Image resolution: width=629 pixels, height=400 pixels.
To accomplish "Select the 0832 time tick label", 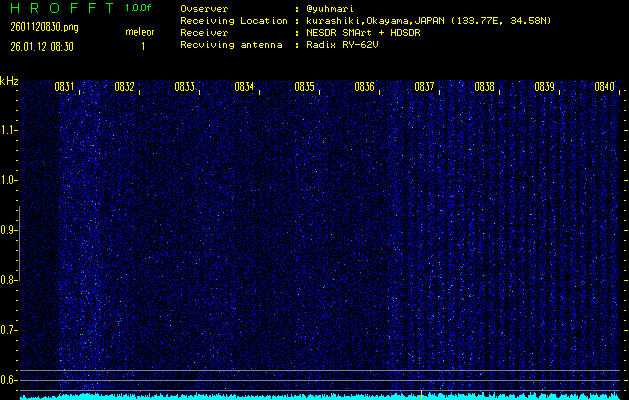I will [x=124, y=87].
